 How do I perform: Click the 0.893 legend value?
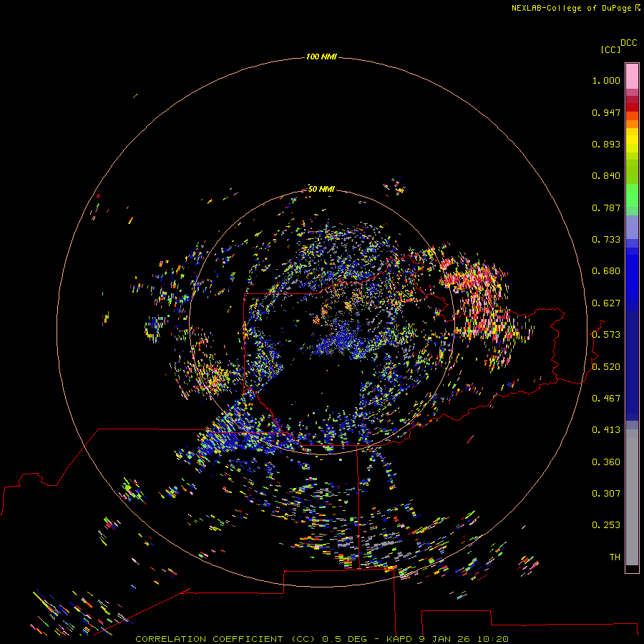pyautogui.click(x=606, y=144)
